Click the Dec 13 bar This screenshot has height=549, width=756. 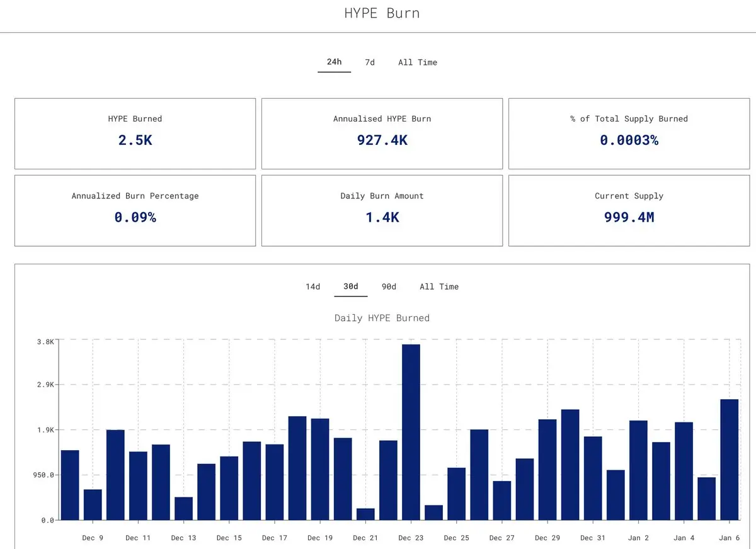(183, 509)
